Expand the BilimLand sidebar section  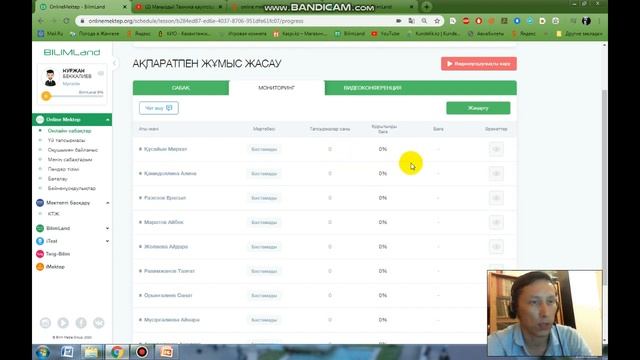tap(107, 228)
